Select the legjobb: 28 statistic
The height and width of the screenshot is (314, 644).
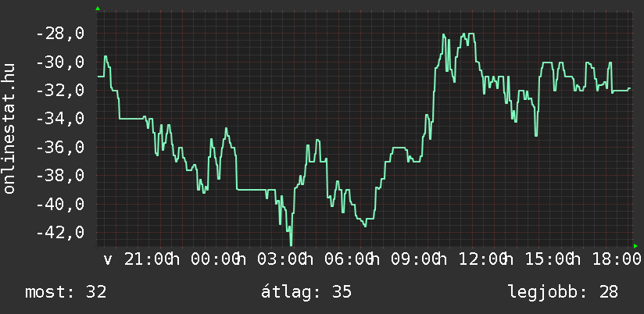point(563,292)
